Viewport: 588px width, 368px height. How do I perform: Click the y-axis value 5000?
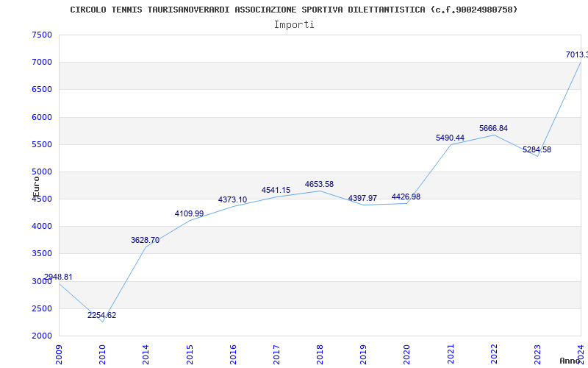tap(42, 172)
